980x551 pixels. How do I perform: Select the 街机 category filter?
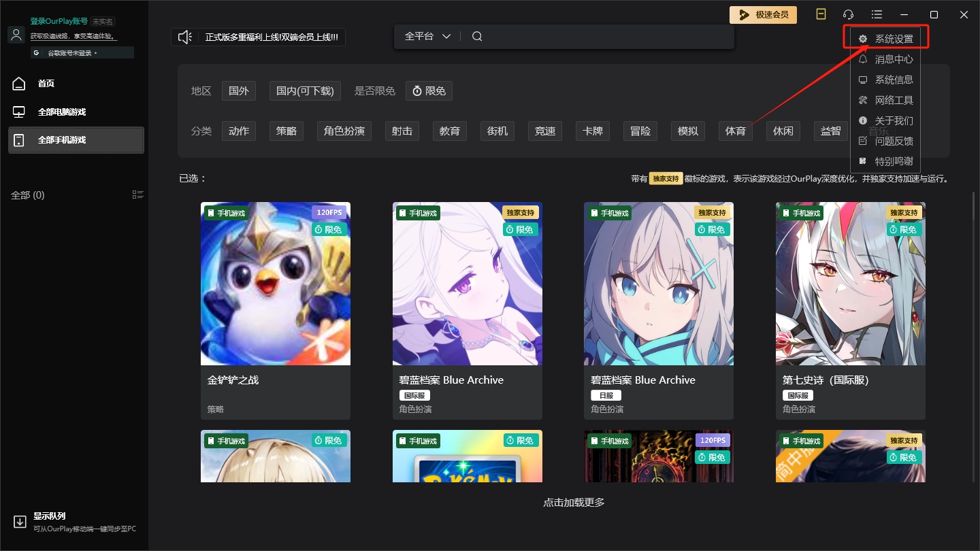497,131
